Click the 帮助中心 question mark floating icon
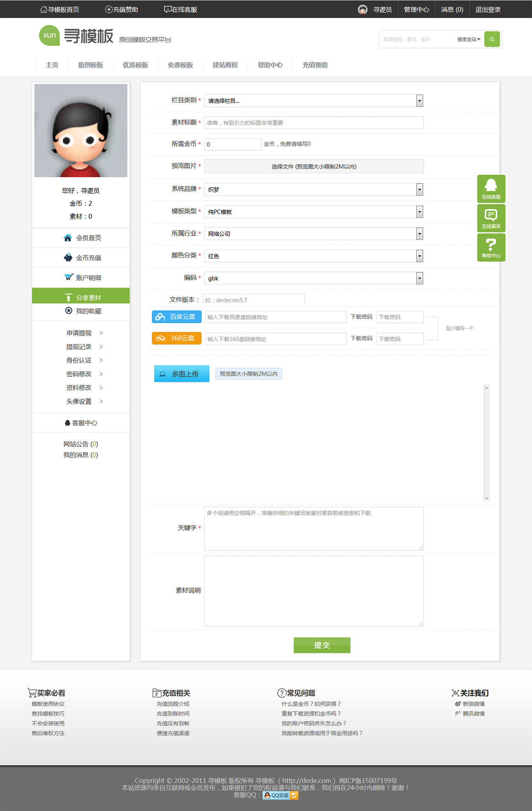This screenshot has height=811, width=532. click(x=491, y=247)
